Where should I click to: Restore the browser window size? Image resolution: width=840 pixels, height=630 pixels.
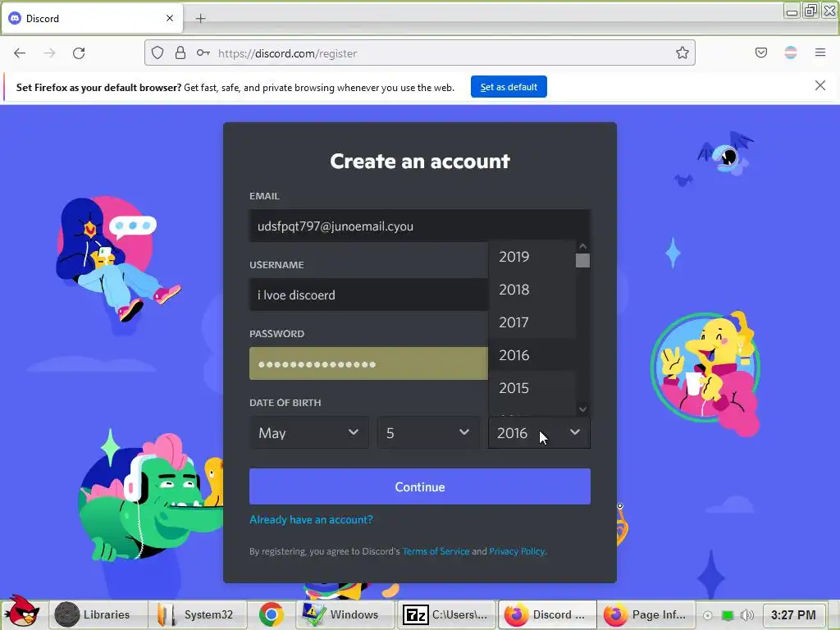pos(810,10)
